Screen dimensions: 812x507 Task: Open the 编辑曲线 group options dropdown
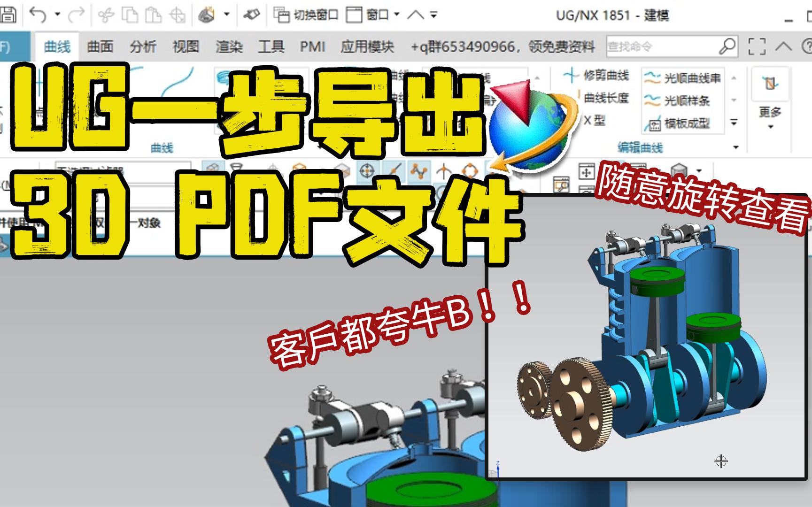pyautogui.click(x=736, y=147)
